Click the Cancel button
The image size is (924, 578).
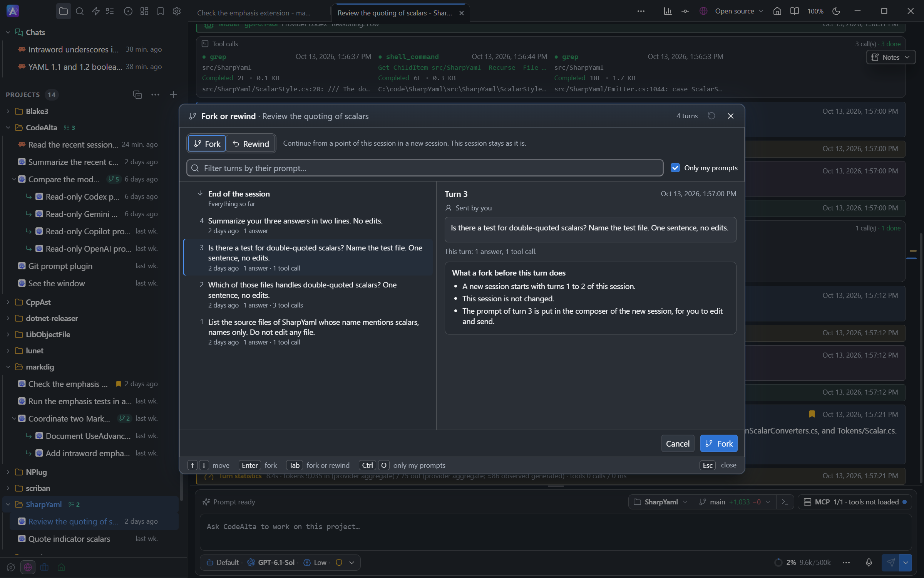point(678,444)
